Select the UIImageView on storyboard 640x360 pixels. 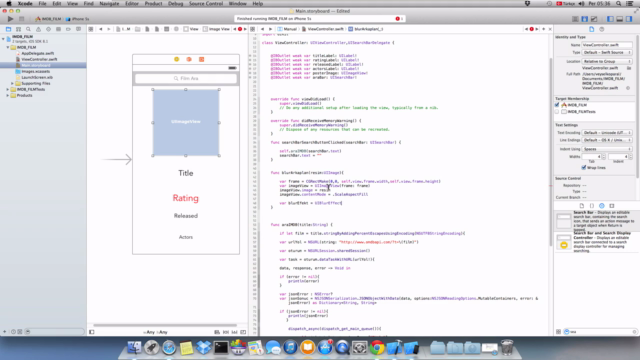(x=186, y=122)
